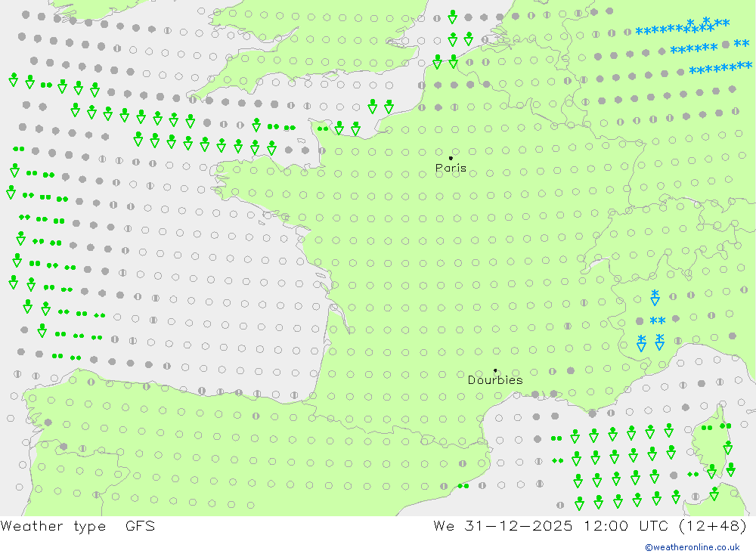The height and width of the screenshot is (554, 756).
Task: Click the double snowflake symbol in the southern Alps
Action: [x=657, y=321]
